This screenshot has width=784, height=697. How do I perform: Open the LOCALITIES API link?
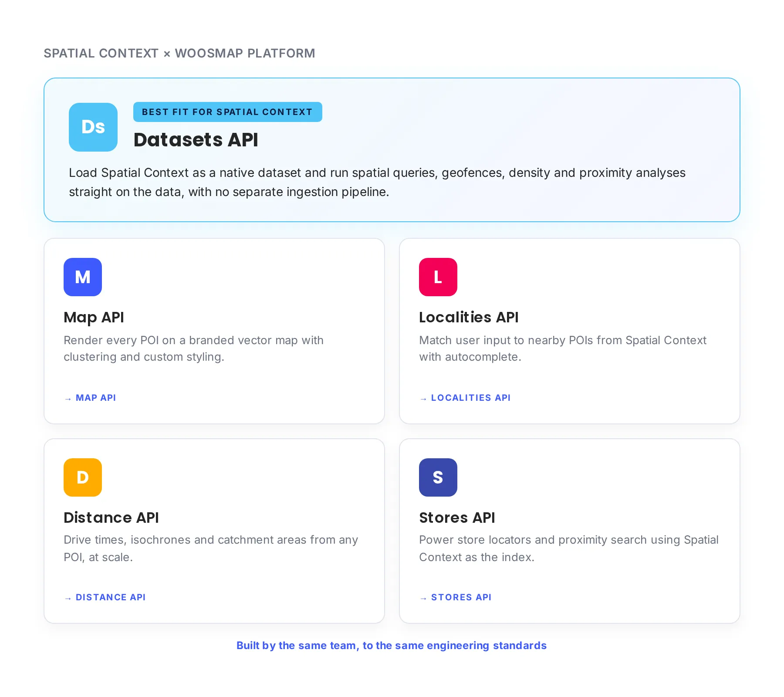[471, 398]
